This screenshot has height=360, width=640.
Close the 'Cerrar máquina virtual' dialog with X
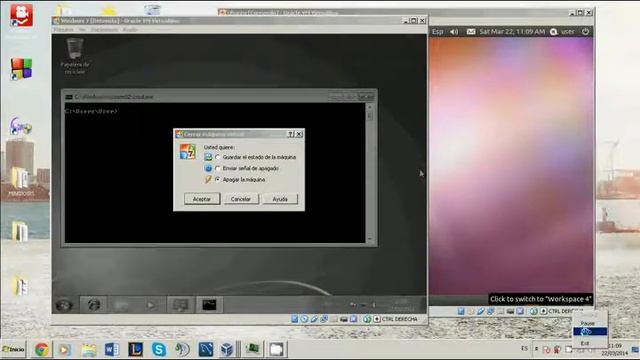[x=299, y=134]
